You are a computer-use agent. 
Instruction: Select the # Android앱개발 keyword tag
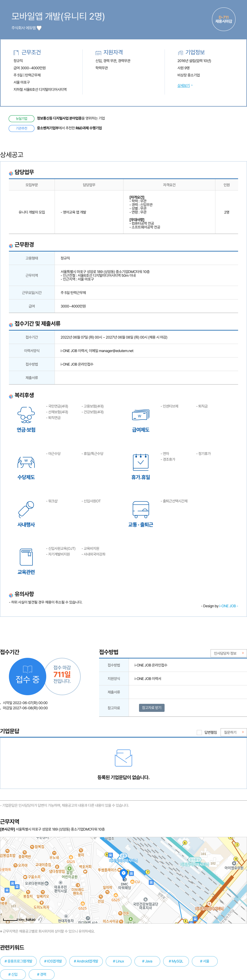point(86,961)
